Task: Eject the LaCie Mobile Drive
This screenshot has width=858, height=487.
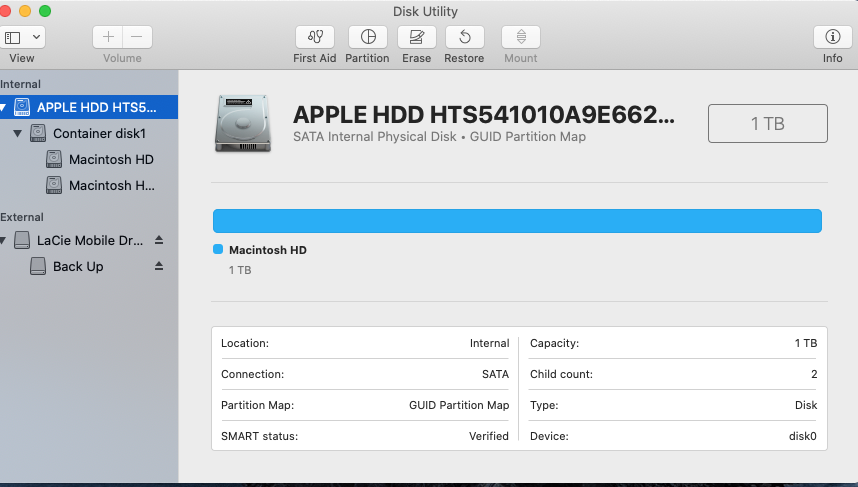Action: click(x=159, y=240)
